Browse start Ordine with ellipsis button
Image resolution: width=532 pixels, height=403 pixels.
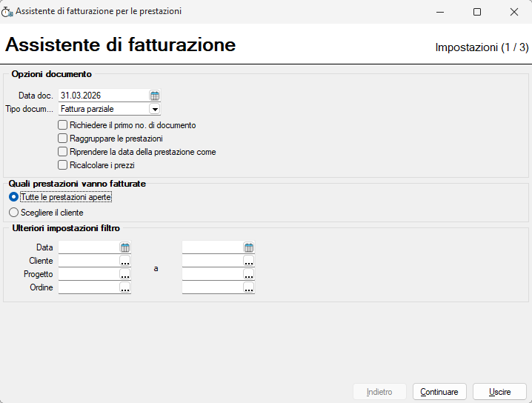point(125,288)
